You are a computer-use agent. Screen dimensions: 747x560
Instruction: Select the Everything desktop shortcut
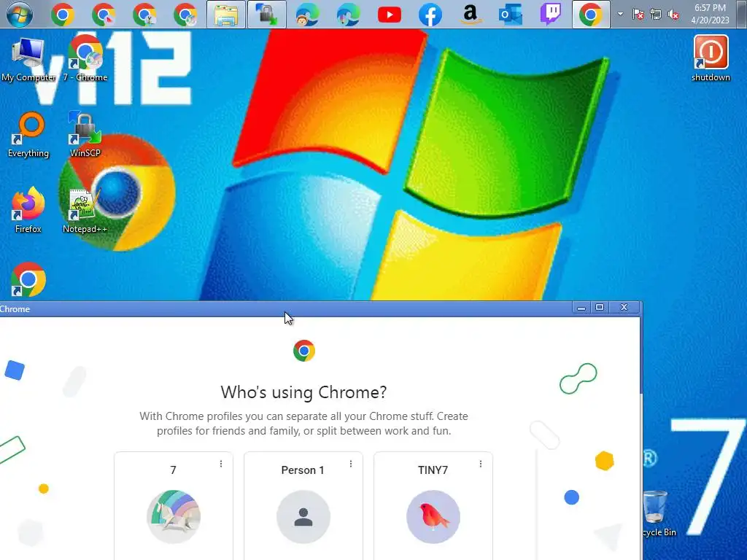tap(28, 135)
